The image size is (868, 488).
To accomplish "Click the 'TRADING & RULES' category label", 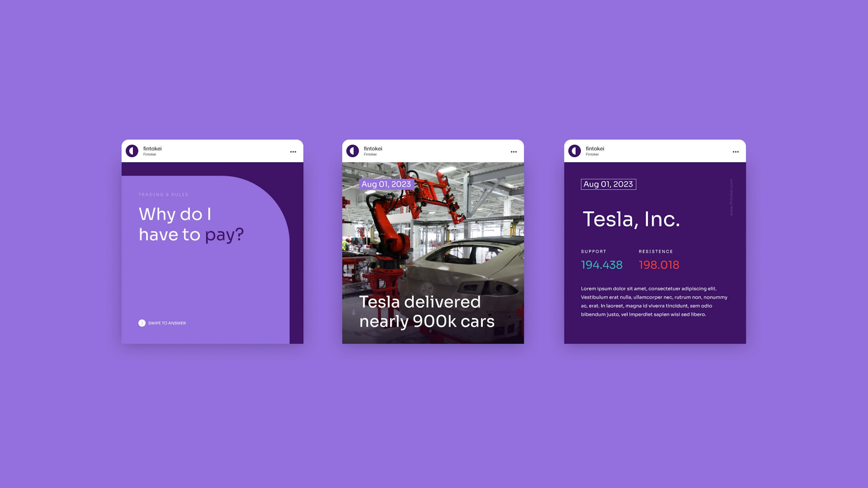I will [163, 195].
